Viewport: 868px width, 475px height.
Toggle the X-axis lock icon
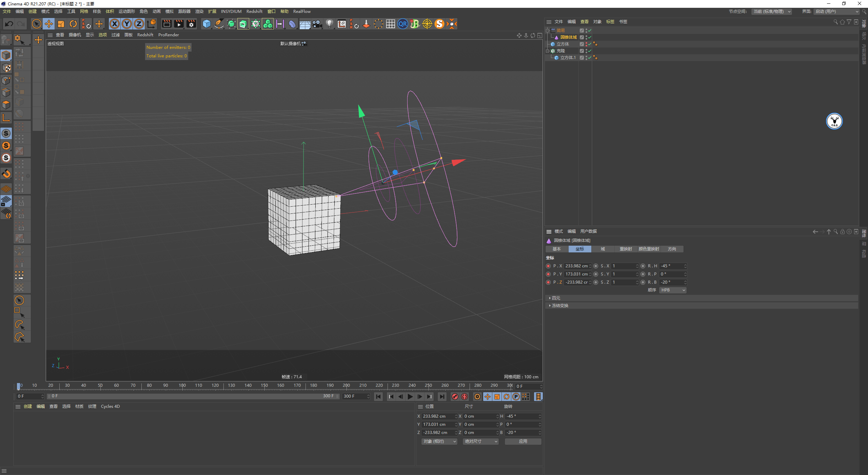(115, 24)
